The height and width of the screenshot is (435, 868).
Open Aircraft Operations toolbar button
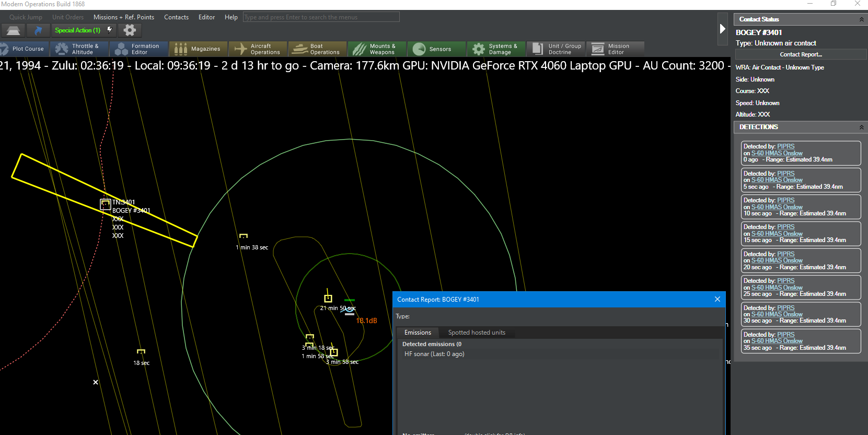(258, 49)
